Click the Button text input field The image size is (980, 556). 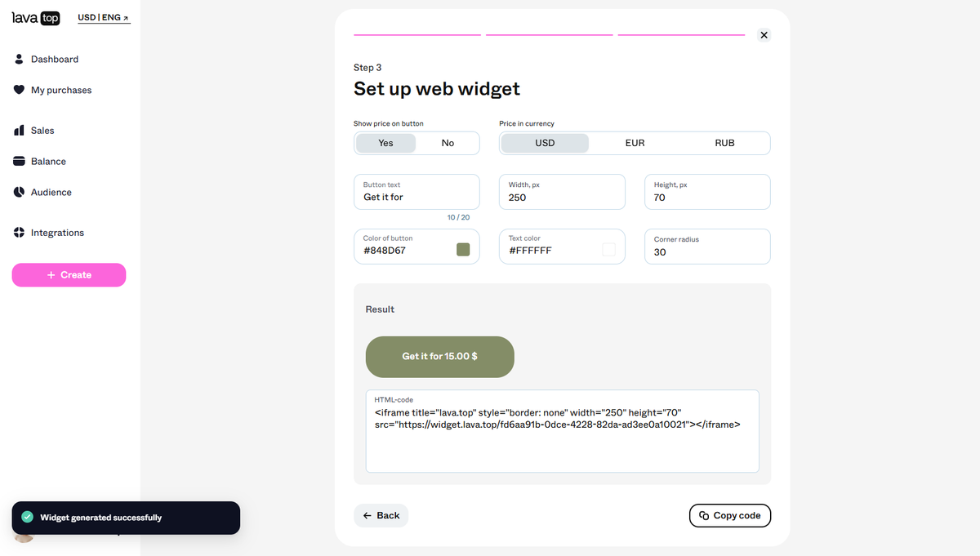click(416, 192)
